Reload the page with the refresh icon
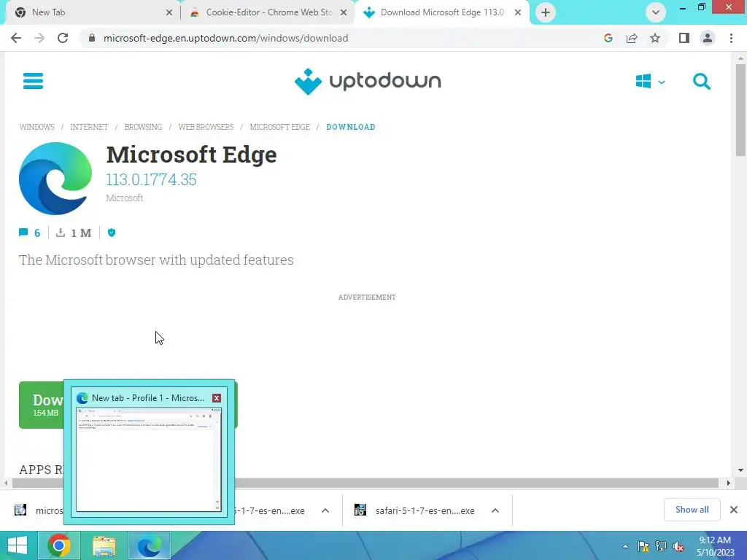This screenshot has height=560, width=747. click(x=63, y=38)
